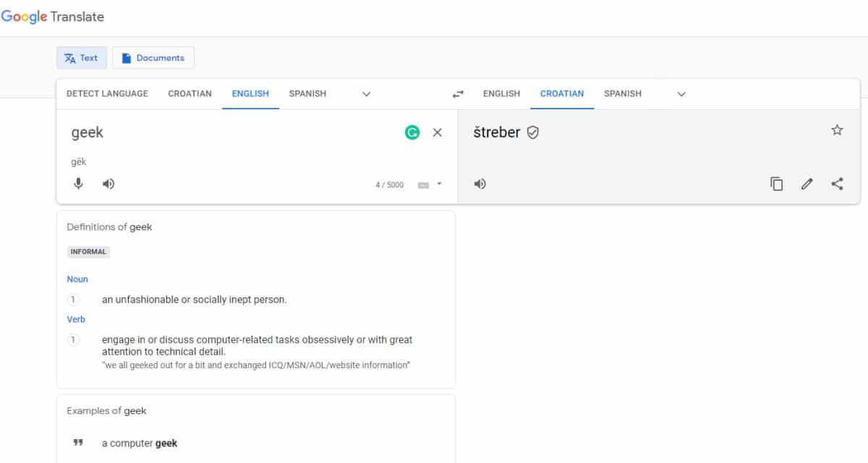Share the translation
This screenshot has width=868, height=463.
[x=837, y=184]
